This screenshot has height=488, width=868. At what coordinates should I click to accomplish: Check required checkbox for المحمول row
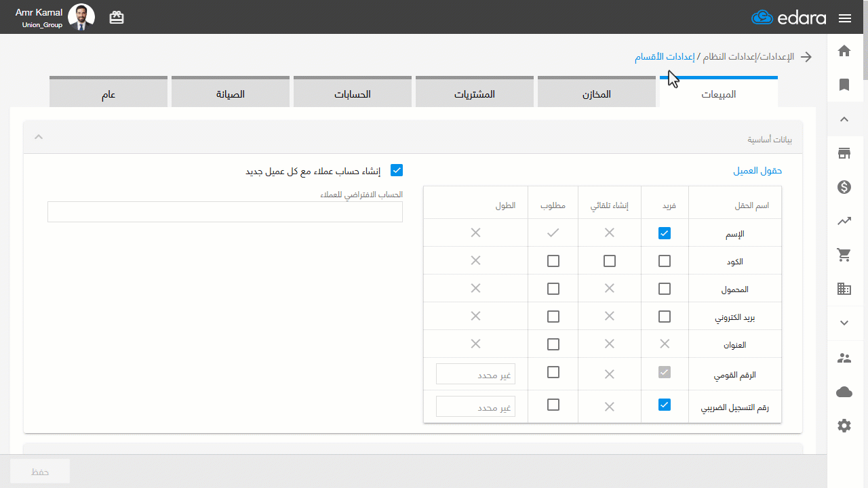553,289
